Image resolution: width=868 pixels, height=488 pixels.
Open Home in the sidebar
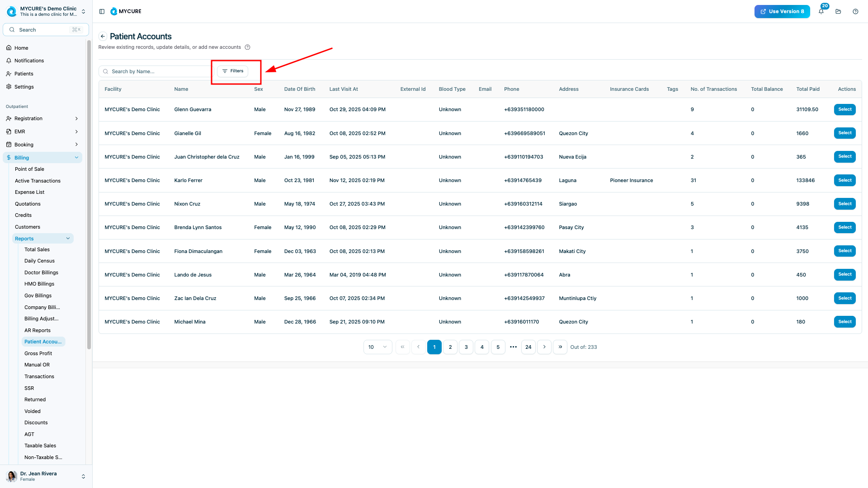(21, 48)
